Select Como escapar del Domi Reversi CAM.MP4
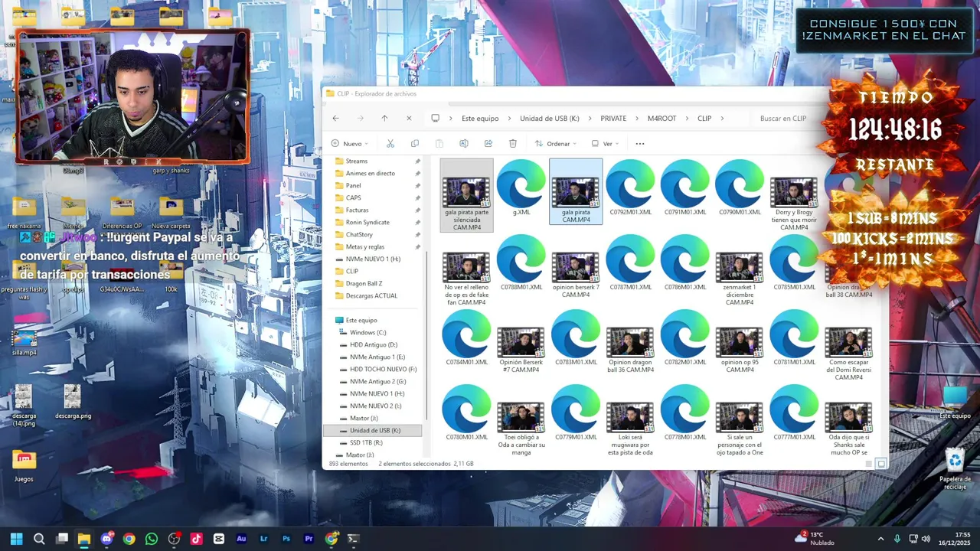Screen dimensions: 980x551 [849, 354]
